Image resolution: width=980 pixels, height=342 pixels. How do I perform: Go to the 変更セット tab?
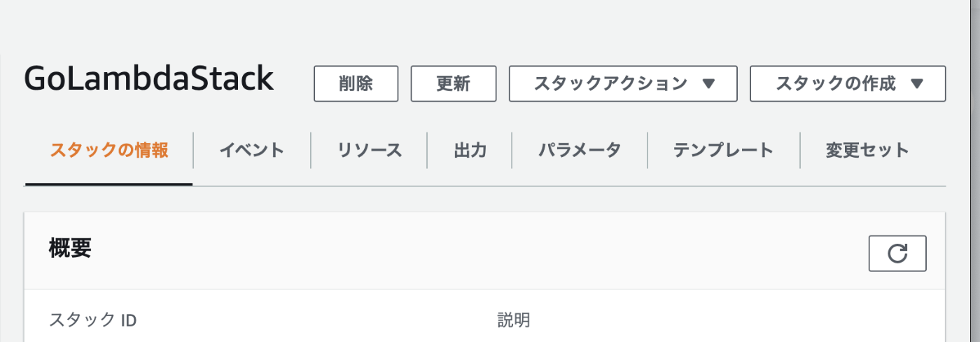click(867, 150)
